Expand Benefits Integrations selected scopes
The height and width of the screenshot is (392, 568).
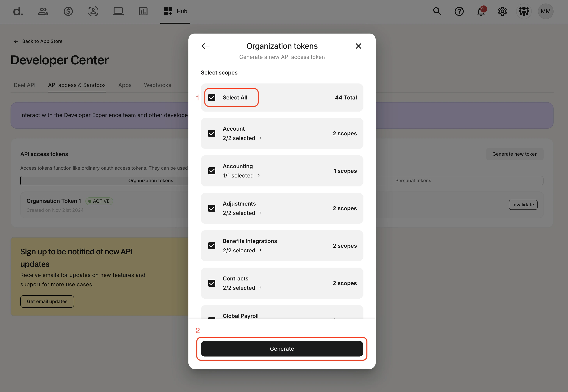click(x=261, y=250)
